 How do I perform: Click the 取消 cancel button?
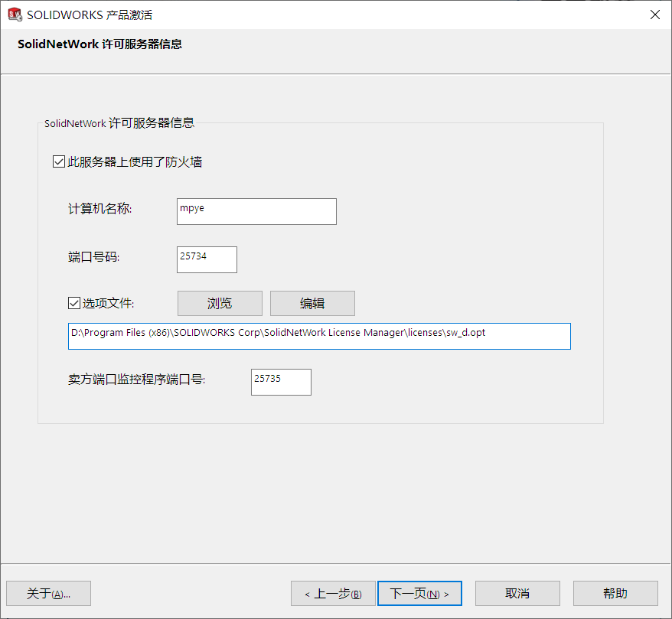coord(517,593)
